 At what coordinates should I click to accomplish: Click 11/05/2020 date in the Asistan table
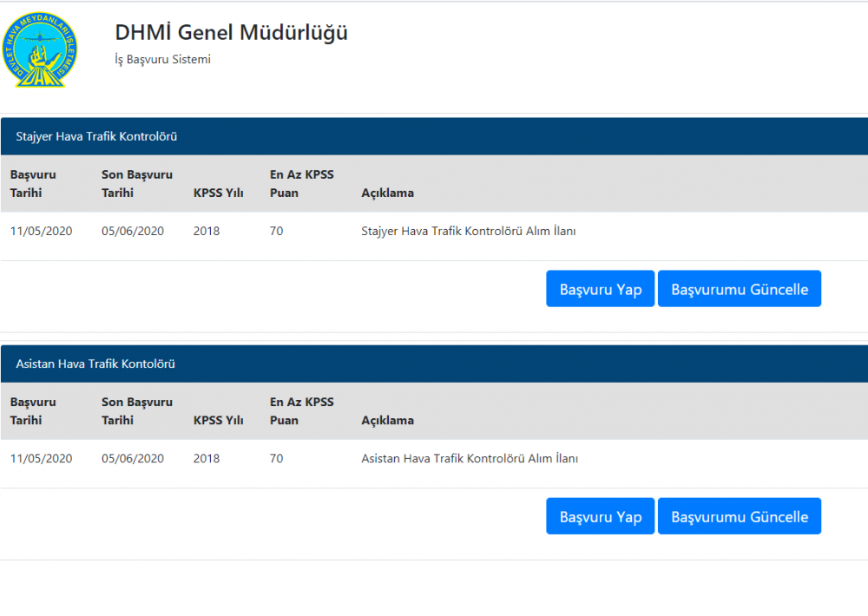[x=41, y=458]
